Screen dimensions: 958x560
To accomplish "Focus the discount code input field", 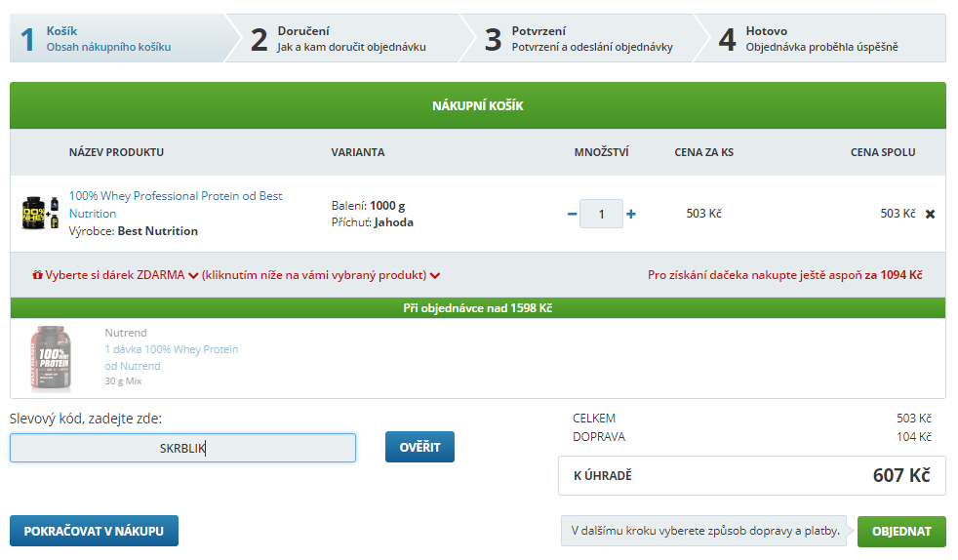I will [x=182, y=448].
